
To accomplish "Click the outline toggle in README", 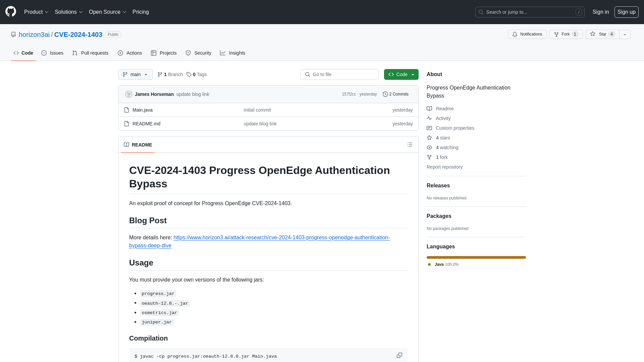I will tap(409, 144).
